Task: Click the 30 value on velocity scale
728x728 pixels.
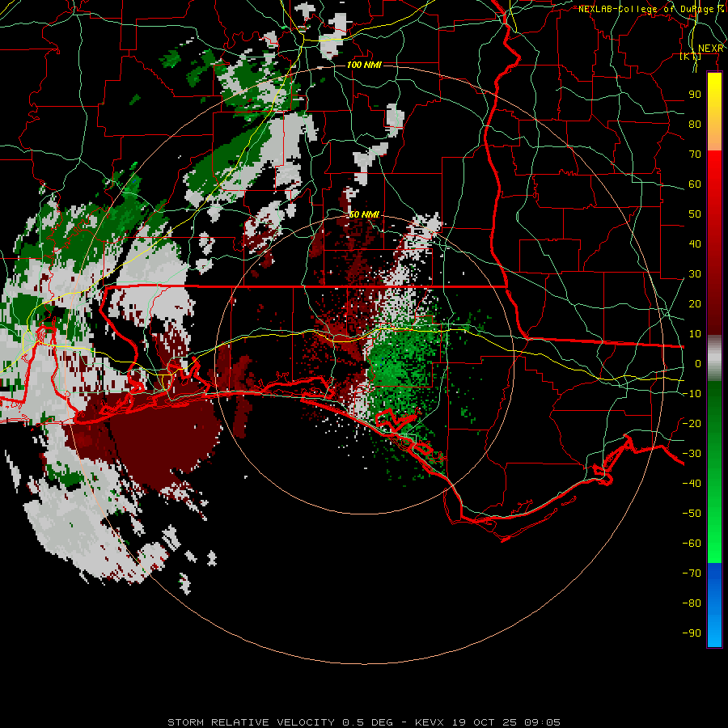Action: point(695,274)
